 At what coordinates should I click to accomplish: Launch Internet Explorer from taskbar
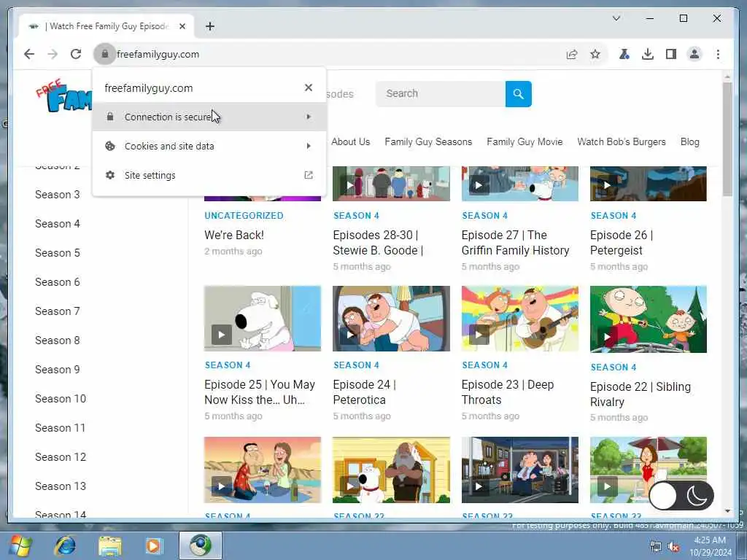(65, 545)
